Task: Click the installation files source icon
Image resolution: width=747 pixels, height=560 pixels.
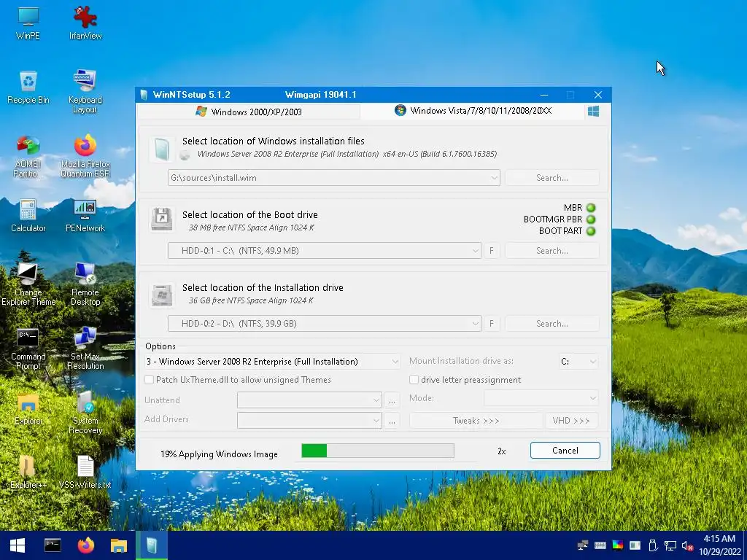Action: pos(161,149)
